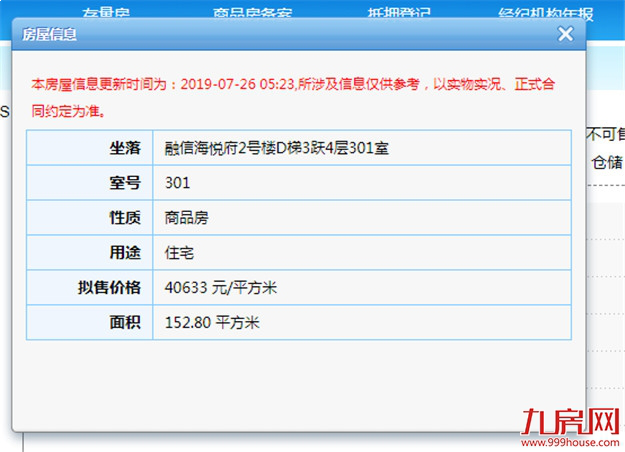625x452 pixels.
Task: Select the 拟售价格 label cell
Action: coord(90,287)
